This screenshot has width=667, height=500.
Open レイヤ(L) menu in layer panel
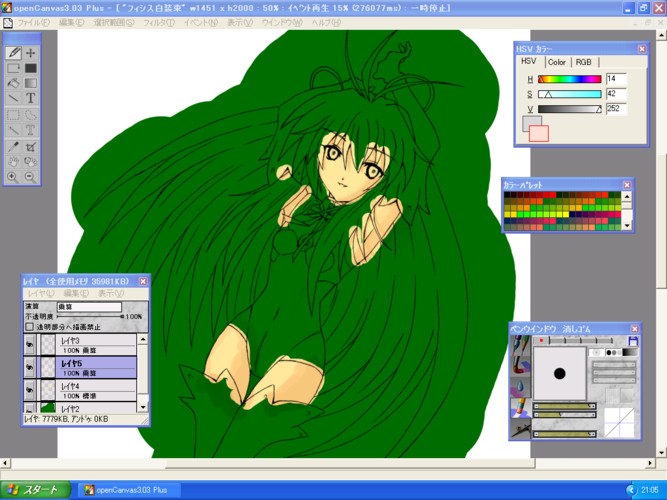[41, 293]
